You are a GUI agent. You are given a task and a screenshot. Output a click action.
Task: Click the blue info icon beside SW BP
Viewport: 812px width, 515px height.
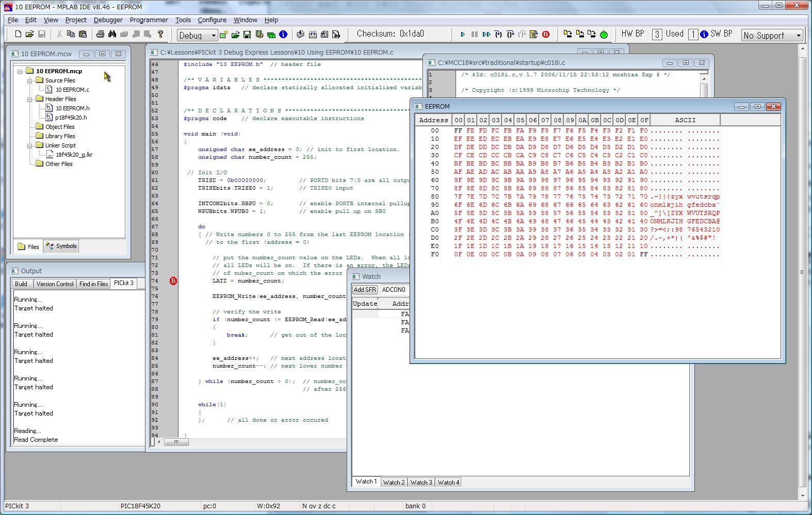point(704,35)
